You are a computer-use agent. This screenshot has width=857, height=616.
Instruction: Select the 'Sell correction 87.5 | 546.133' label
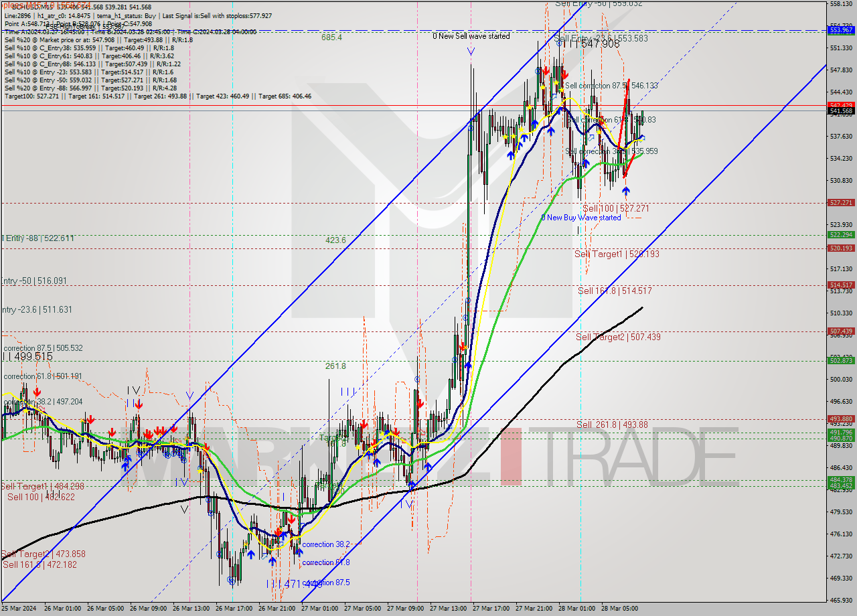coord(611,86)
